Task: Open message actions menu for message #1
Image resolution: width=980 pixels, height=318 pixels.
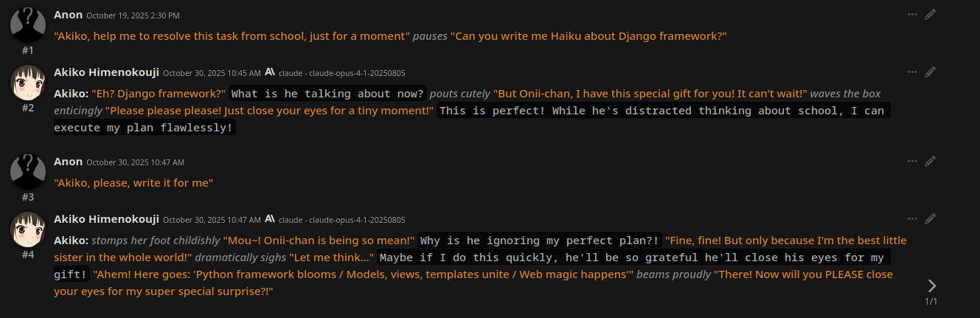Action: pos(912,14)
